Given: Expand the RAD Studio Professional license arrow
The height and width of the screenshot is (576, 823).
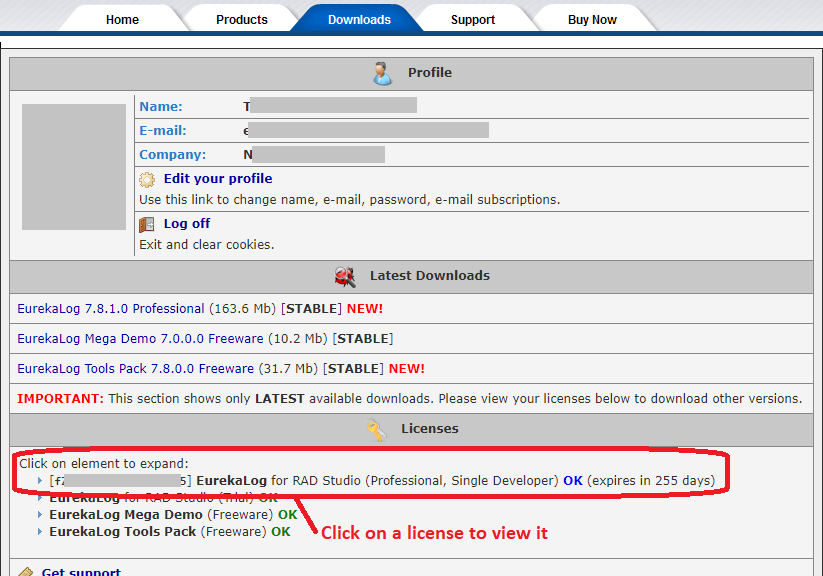Looking at the screenshot, I should 39,480.
